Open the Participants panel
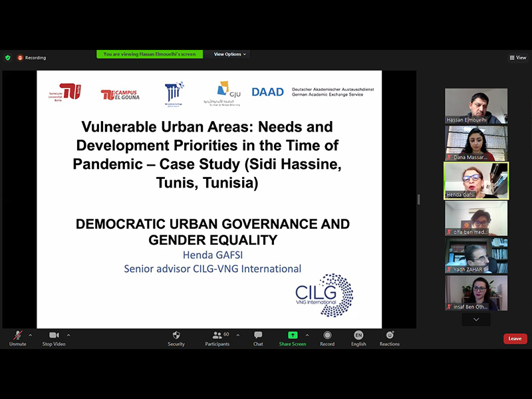 [x=217, y=338]
